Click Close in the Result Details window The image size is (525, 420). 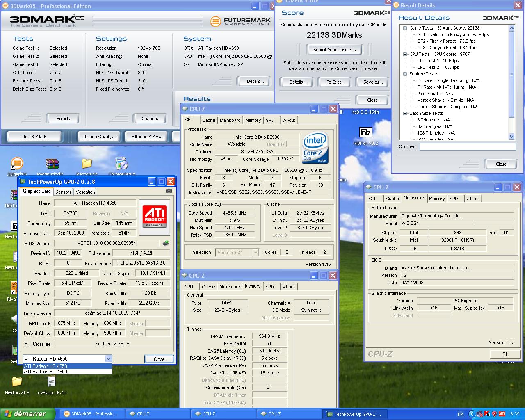pyautogui.click(x=501, y=164)
